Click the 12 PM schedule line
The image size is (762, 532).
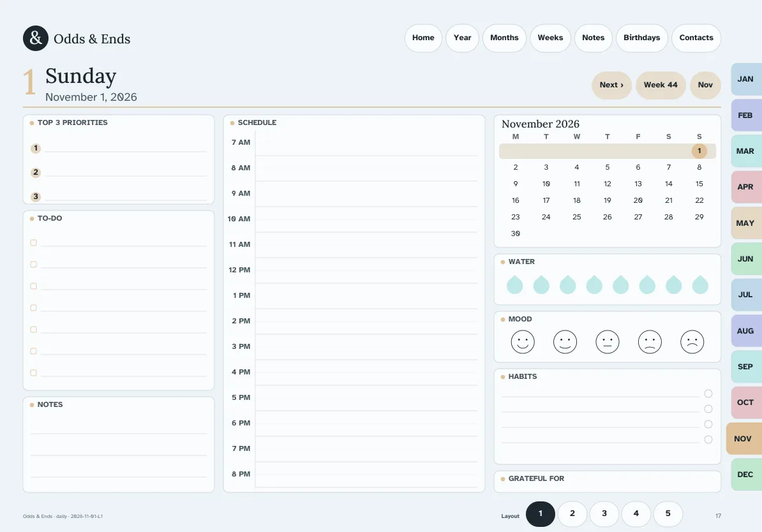(x=366, y=270)
